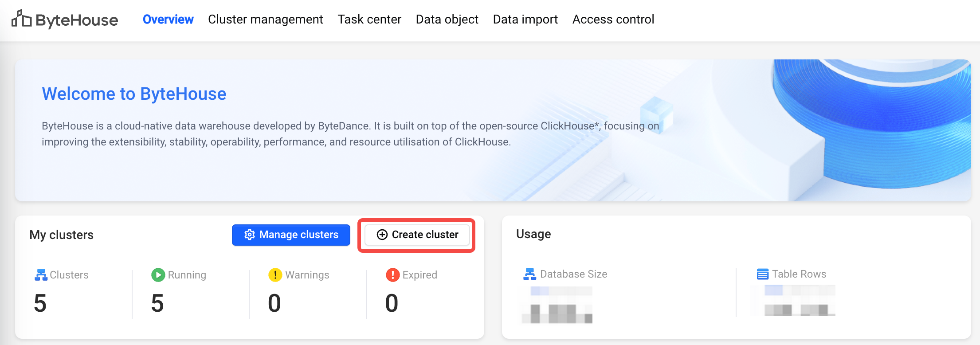Click the ByteHouse logo icon
The width and height of the screenshot is (980, 345).
point(21,19)
